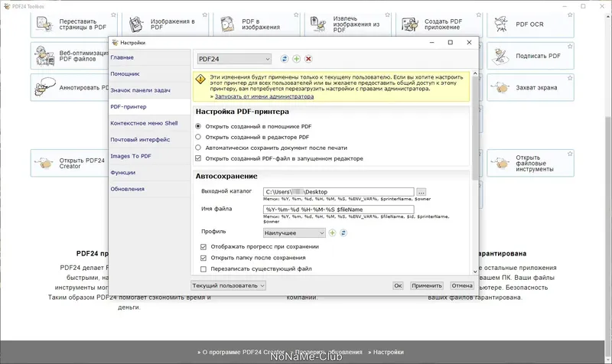Open the Изображения в PDF tile

point(165,24)
